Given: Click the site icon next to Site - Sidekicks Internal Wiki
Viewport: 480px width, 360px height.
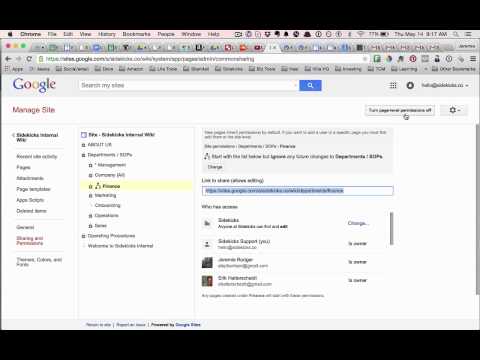Looking at the screenshot, I should click(84, 135).
